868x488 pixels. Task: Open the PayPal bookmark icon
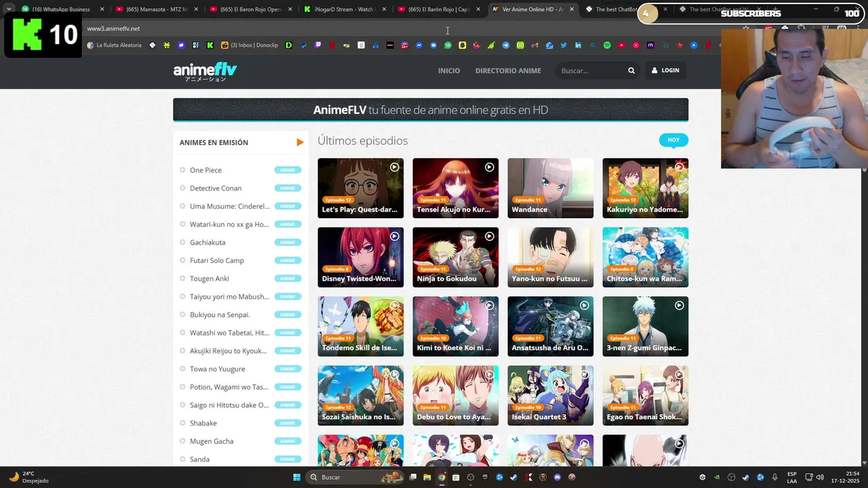pyautogui.click(x=303, y=45)
